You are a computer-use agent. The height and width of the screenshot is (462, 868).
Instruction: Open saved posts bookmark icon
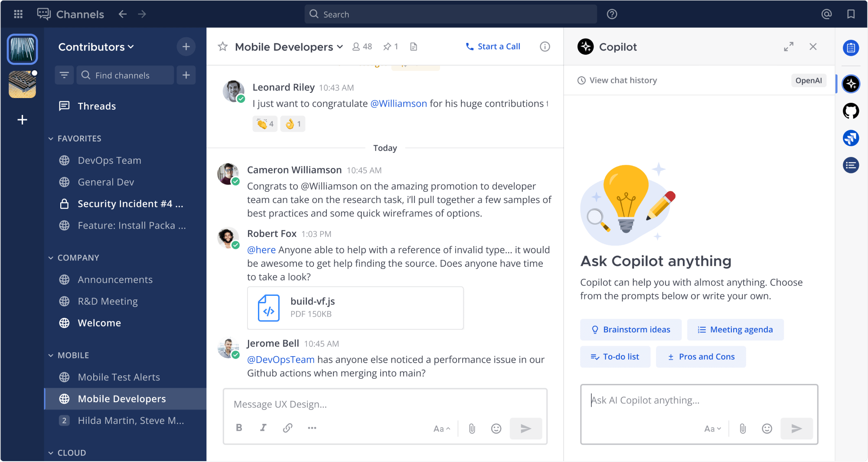click(851, 14)
